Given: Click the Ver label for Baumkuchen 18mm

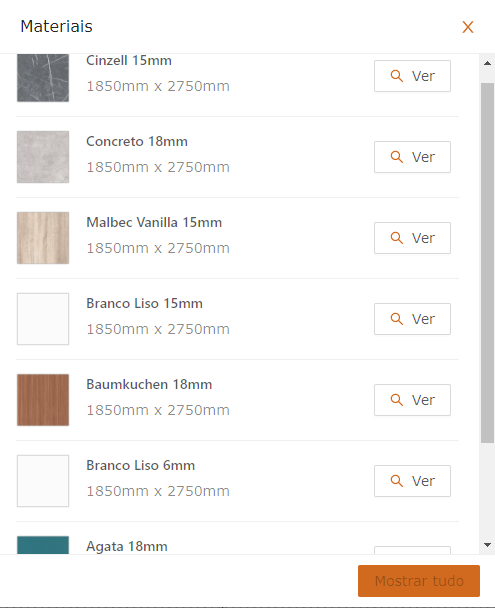Looking at the screenshot, I should (x=423, y=400).
